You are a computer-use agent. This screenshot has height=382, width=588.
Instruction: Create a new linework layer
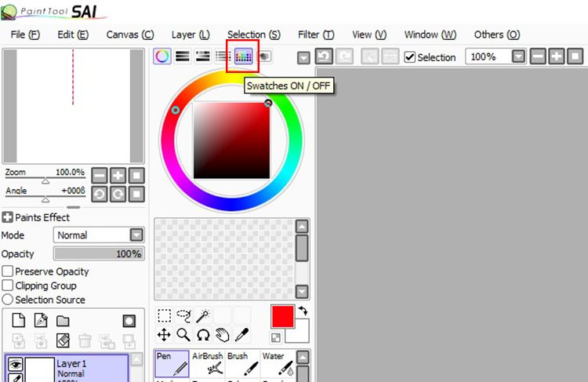tap(41, 321)
